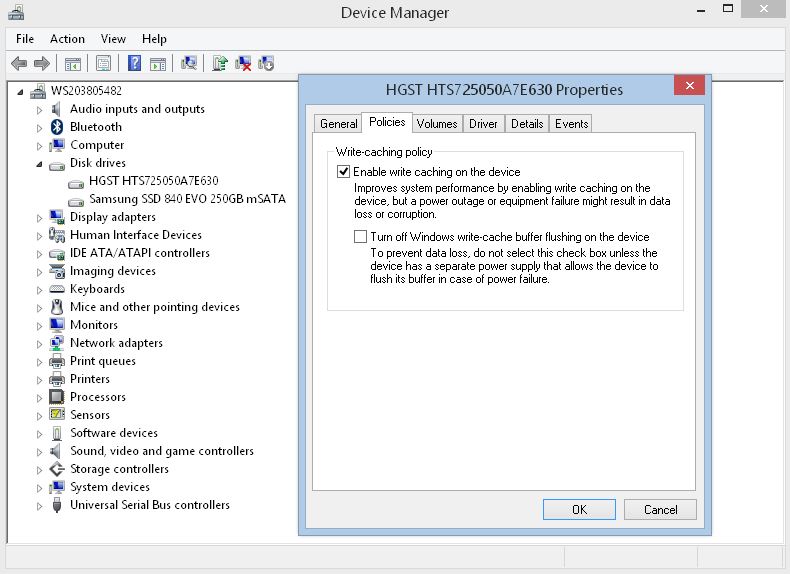Scan for hardware changes toolbar icon
The height and width of the screenshot is (574, 790).
click(x=189, y=63)
